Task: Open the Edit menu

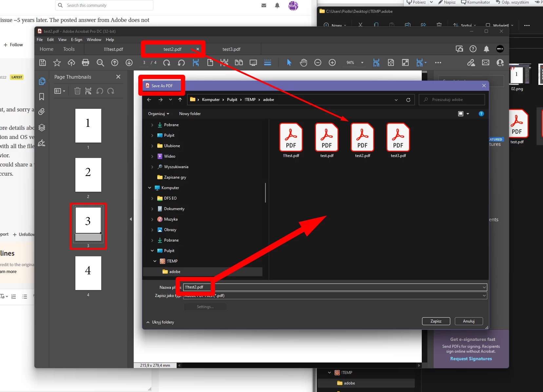Action: tap(50, 40)
